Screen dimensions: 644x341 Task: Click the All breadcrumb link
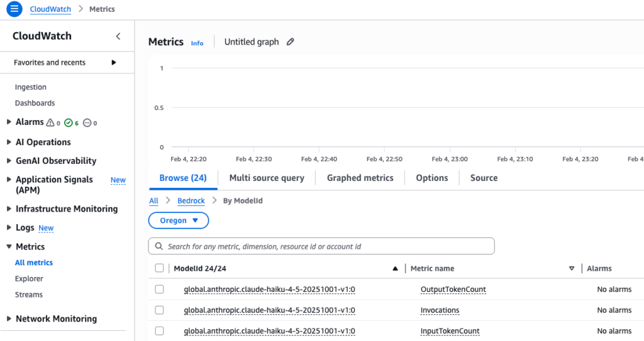(153, 201)
